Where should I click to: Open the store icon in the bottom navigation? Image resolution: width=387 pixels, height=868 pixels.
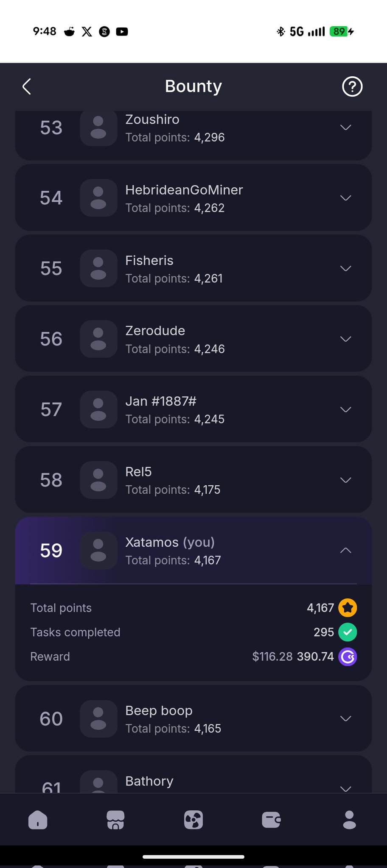(x=115, y=820)
